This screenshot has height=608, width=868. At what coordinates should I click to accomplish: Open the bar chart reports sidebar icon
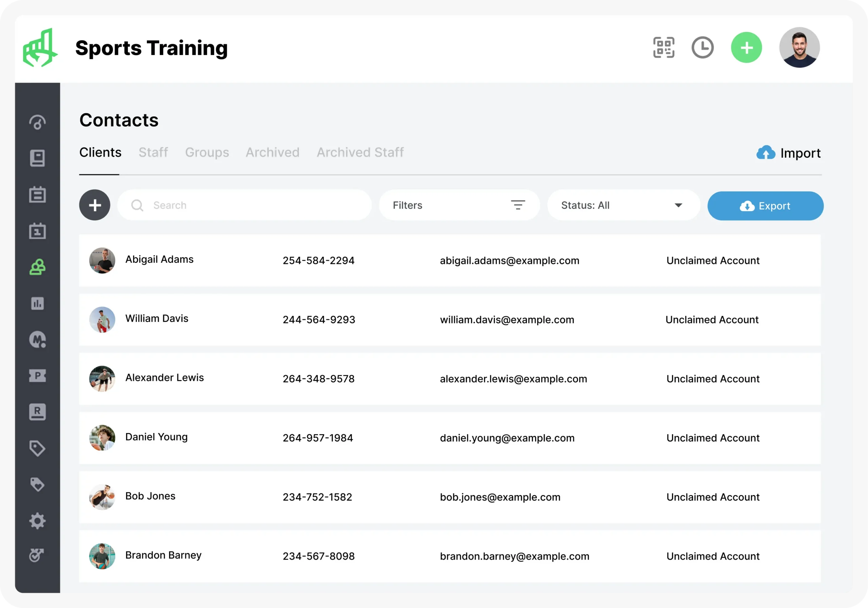[37, 303]
